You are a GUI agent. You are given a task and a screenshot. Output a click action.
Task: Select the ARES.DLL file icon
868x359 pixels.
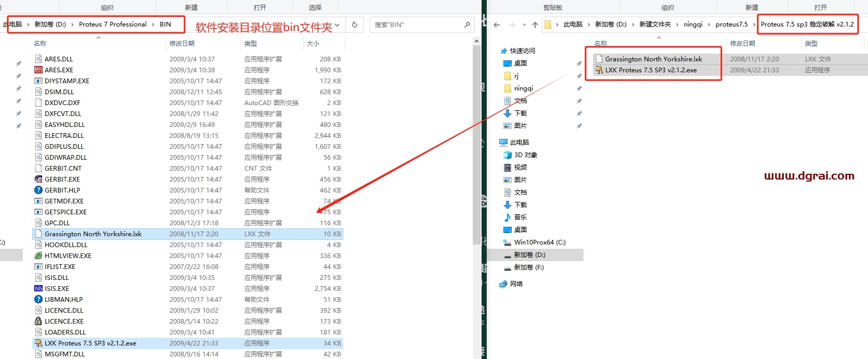[x=38, y=59]
